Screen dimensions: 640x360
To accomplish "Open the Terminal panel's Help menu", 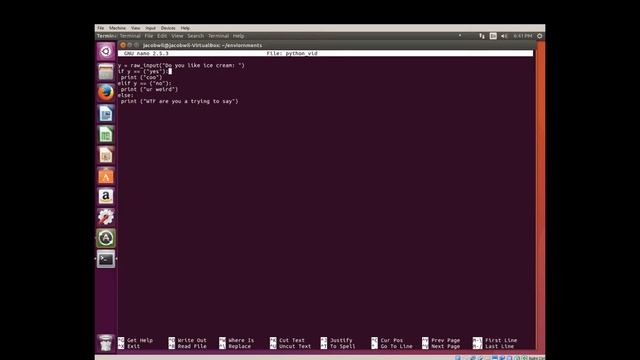I will tap(238, 36).
